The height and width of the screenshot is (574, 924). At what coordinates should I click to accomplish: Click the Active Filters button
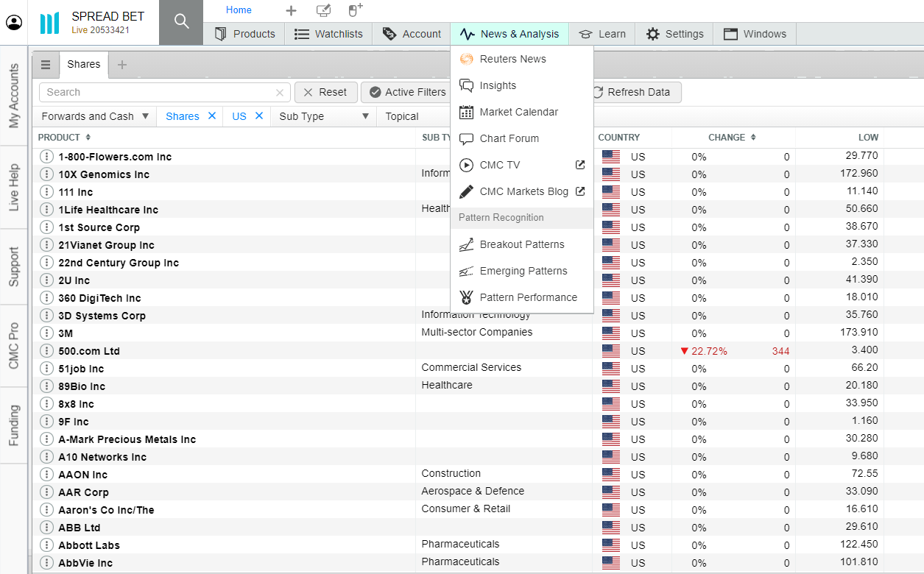click(x=407, y=92)
